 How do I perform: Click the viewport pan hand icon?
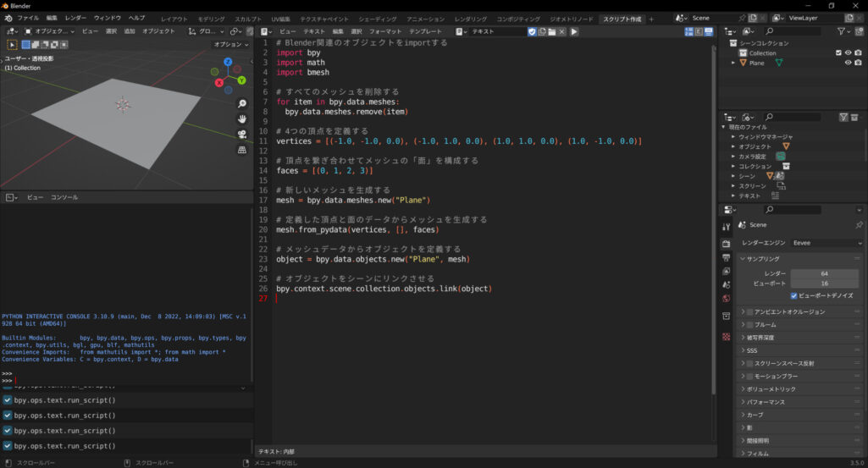[242, 119]
